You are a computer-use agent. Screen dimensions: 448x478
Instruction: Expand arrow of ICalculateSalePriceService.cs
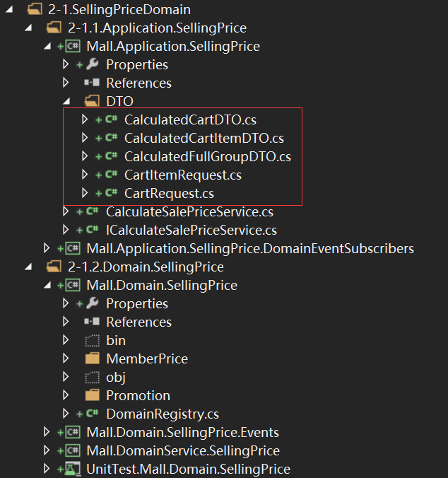[66, 230]
